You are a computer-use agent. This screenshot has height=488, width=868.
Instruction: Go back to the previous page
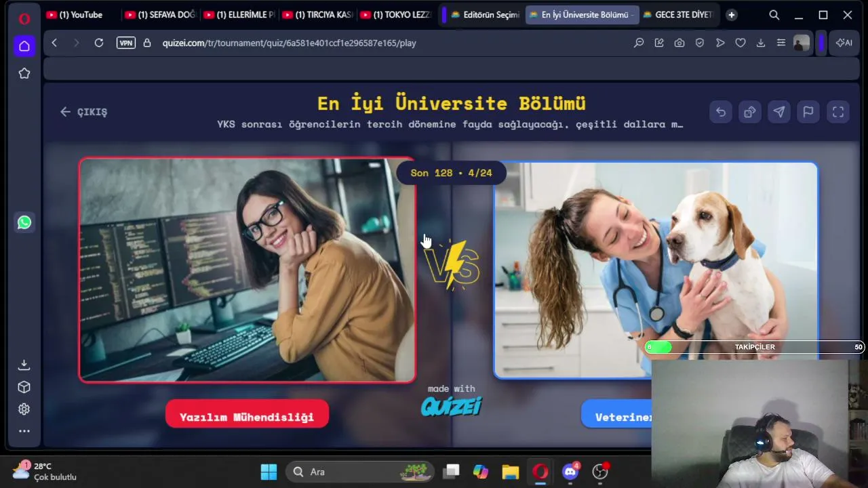click(54, 43)
